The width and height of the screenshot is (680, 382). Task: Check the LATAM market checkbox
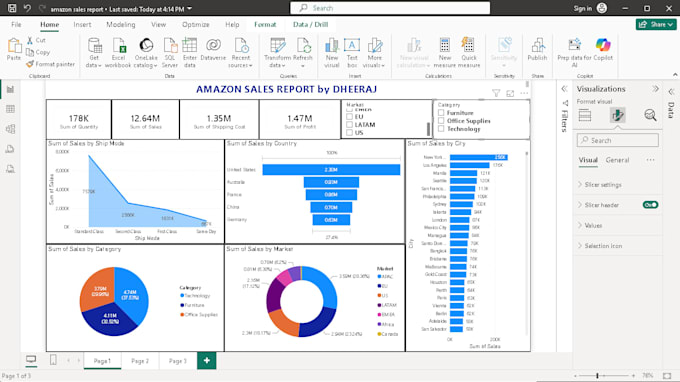350,124
